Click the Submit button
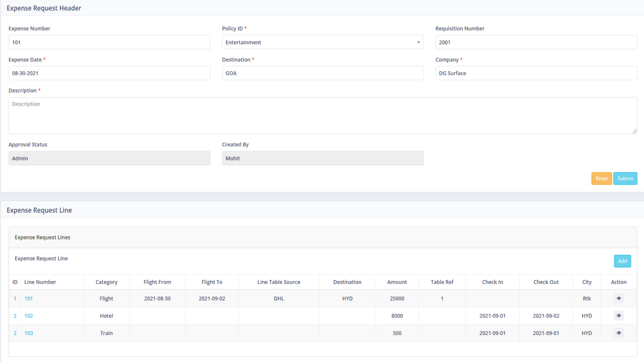 click(625, 178)
